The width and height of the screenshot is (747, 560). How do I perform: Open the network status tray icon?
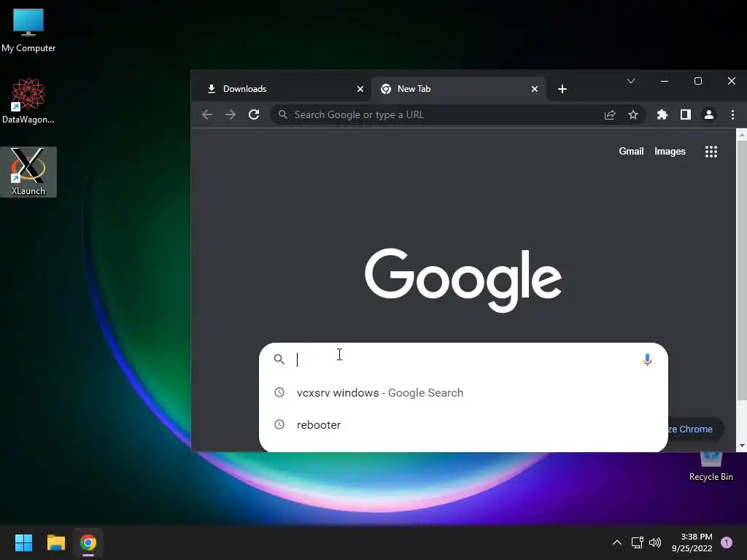(637, 542)
